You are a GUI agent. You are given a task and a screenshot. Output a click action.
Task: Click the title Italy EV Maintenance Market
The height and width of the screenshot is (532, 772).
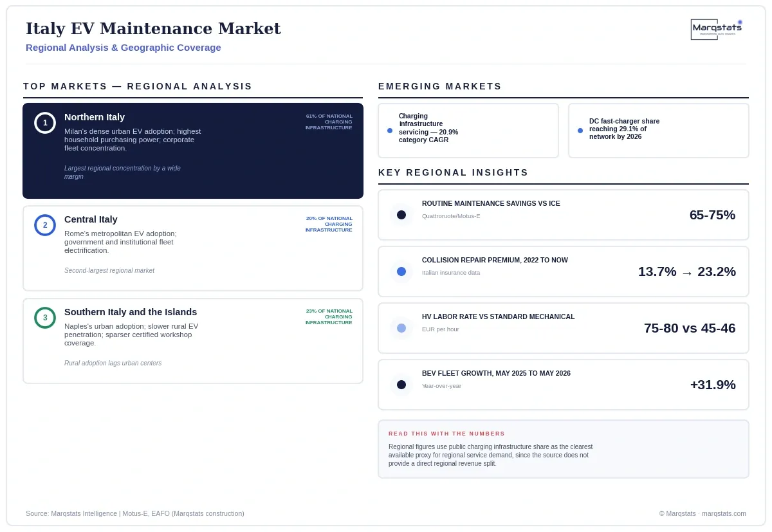(153, 28)
